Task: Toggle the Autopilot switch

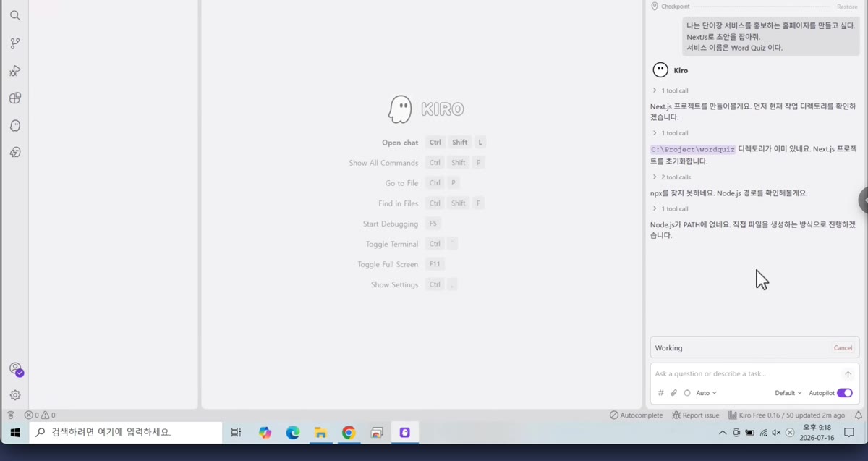Action: tap(845, 393)
